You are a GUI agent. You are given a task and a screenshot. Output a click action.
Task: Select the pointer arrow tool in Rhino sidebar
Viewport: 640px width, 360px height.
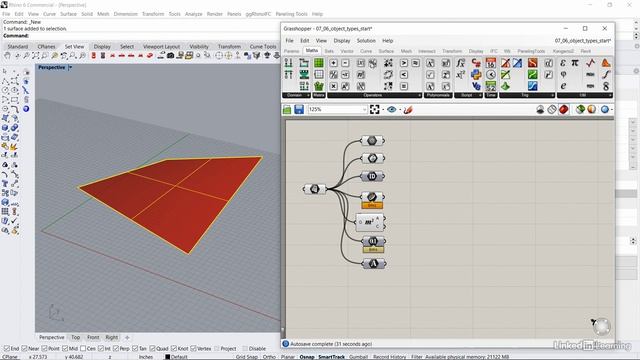5,71
